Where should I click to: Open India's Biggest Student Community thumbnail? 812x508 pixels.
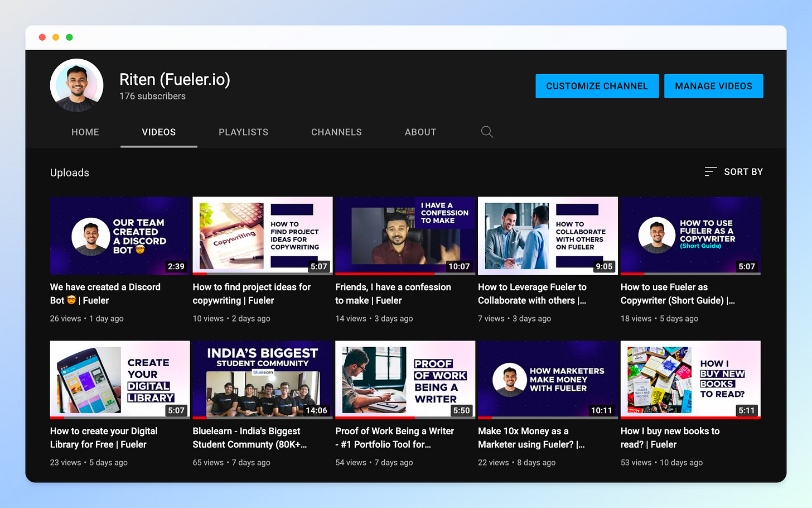coord(263,380)
